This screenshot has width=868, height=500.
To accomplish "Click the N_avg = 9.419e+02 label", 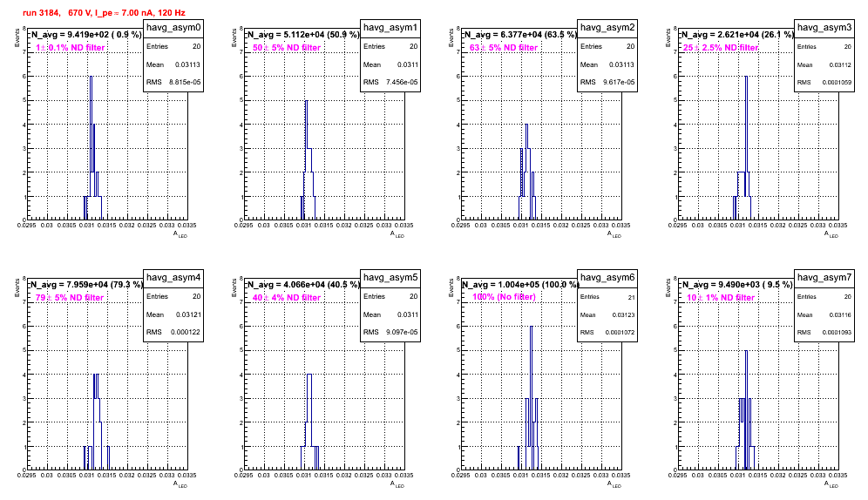I will [x=86, y=35].
